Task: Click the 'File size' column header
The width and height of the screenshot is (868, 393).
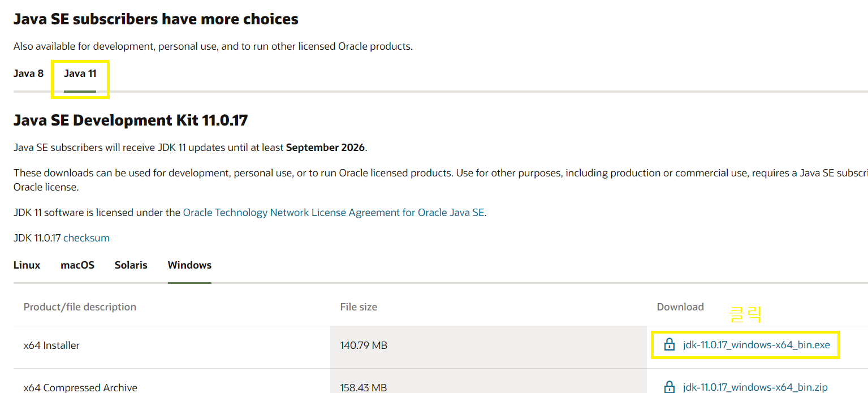Action: click(x=359, y=307)
